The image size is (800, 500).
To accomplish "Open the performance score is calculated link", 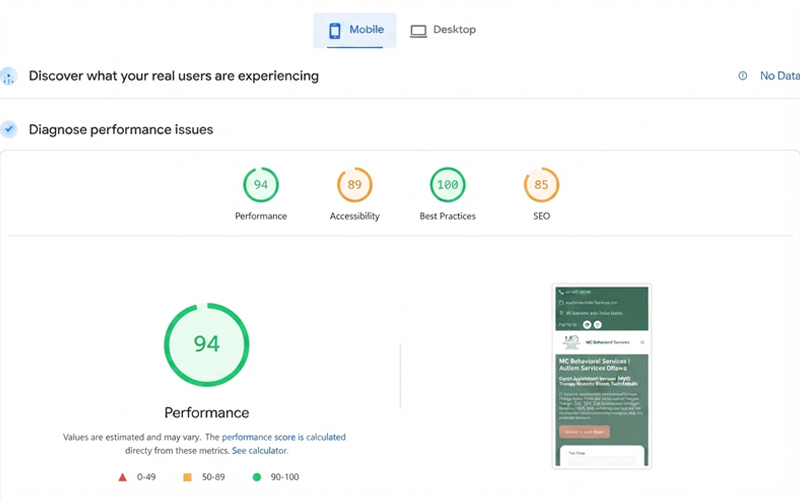I will 284,437.
